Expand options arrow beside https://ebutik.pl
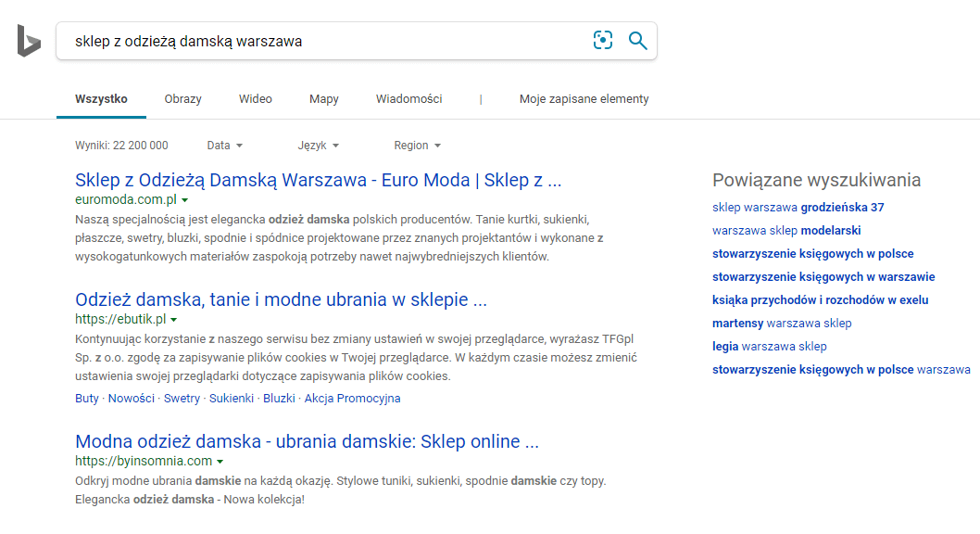This screenshot has width=980, height=534. pyautogui.click(x=173, y=320)
